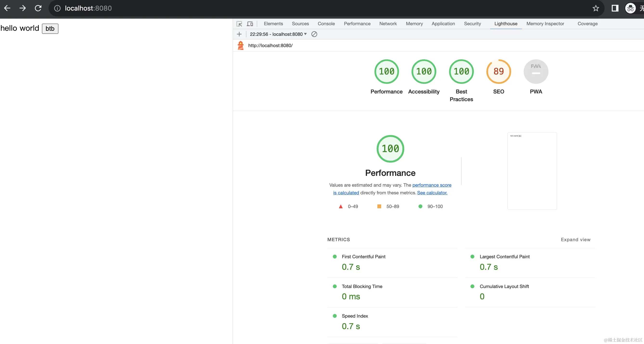Activate the inspect element picker icon
The height and width of the screenshot is (344, 644).
[239, 24]
